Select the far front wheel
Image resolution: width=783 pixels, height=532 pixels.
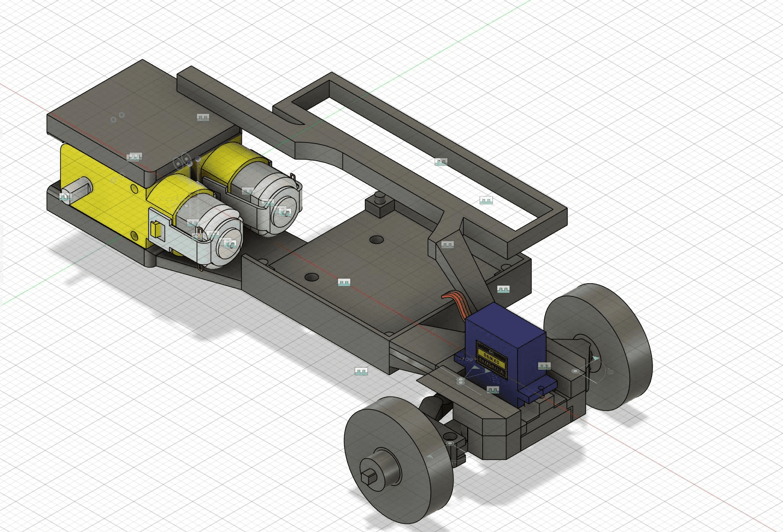(599, 347)
